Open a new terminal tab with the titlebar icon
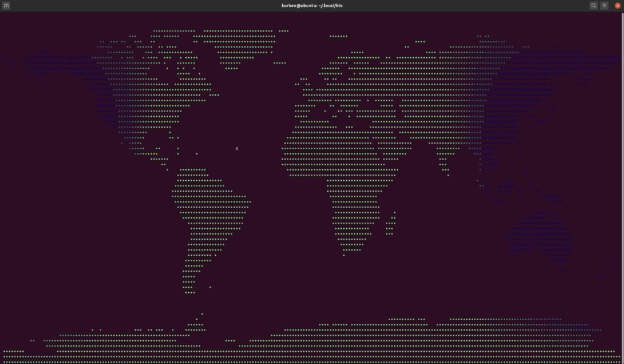 (6, 5)
